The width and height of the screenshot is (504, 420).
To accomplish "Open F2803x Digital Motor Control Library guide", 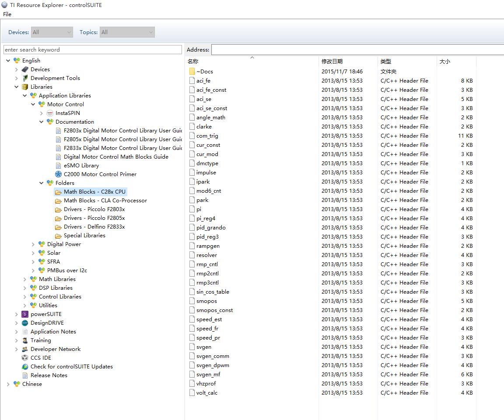I will 123,130.
